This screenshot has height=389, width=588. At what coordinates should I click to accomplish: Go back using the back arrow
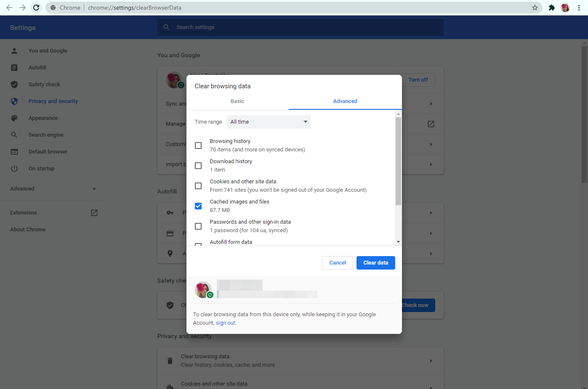9,8
